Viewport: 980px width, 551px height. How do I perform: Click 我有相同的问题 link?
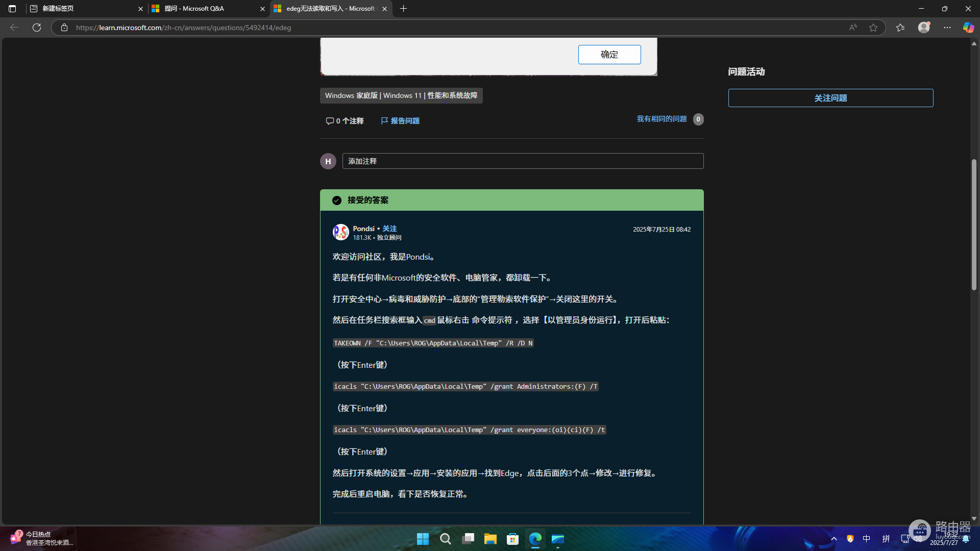(661, 119)
